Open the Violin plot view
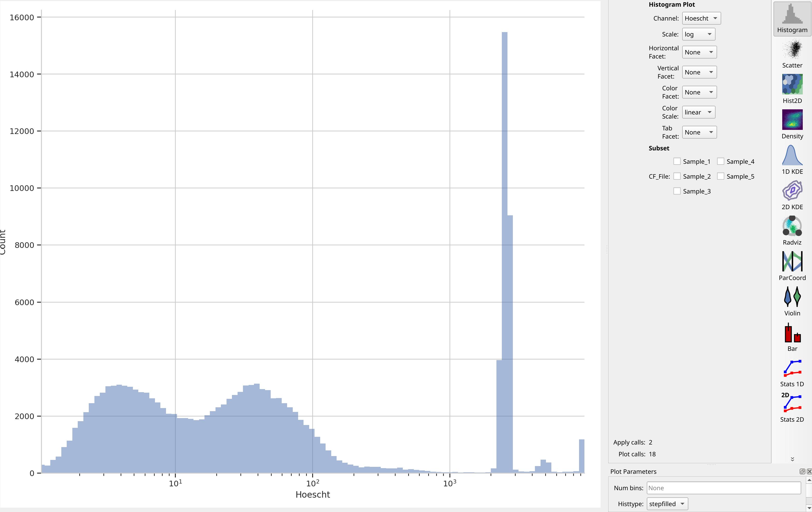 792,302
